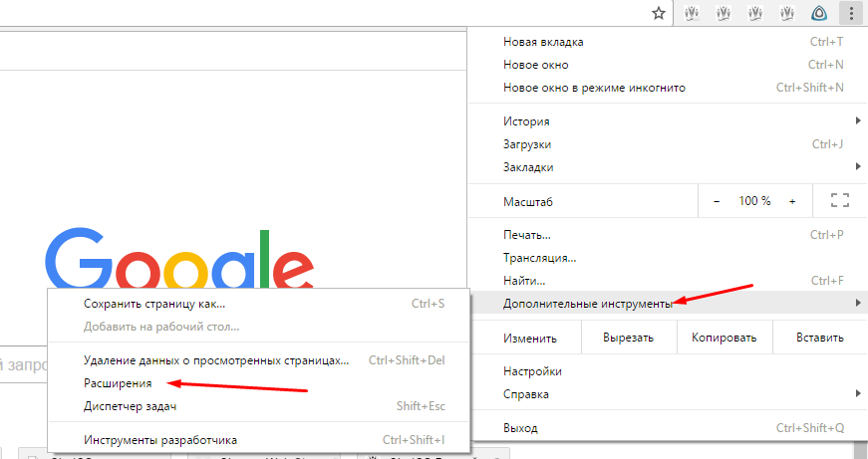Open the Chrome three-dot menu button
This screenshot has height=459, width=868.
tap(851, 13)
